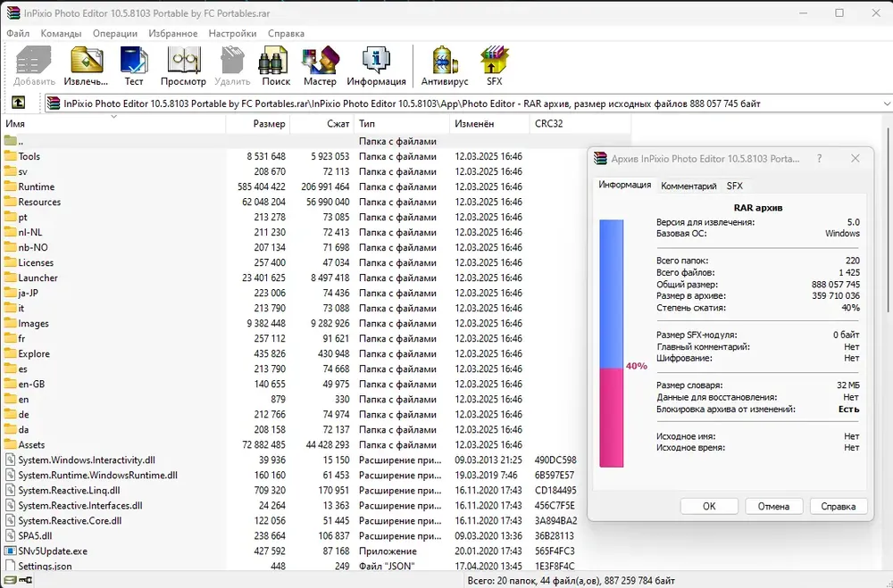Sort by the Размер column header

click(258, 123)
